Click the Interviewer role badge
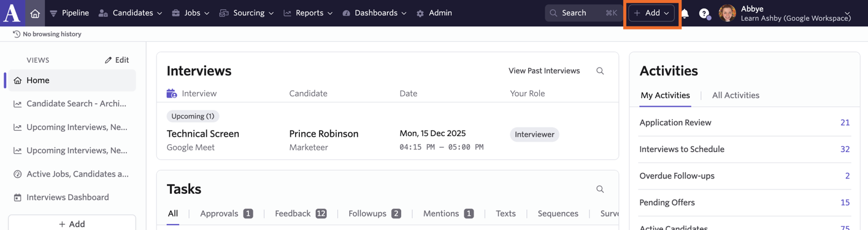This screenshot has height=230, width=868. (x=534, y=134)
